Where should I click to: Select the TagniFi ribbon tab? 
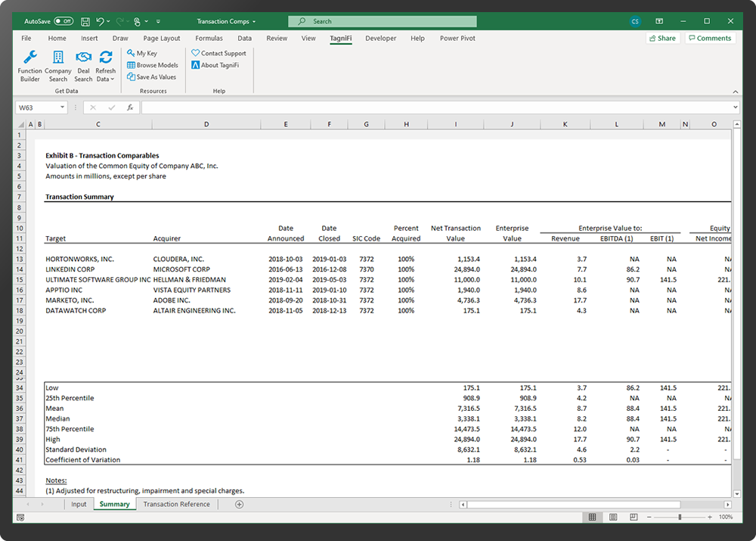tap(340, 38)
